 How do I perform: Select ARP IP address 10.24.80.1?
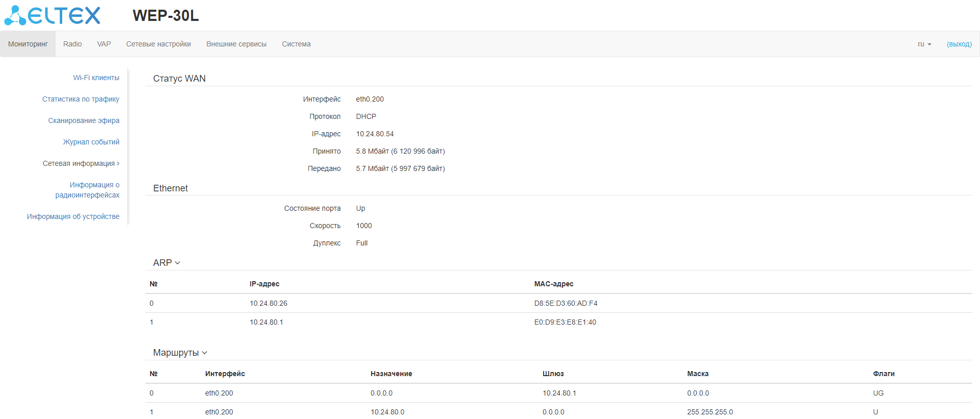pyautogui.click(x=266, y=322)
